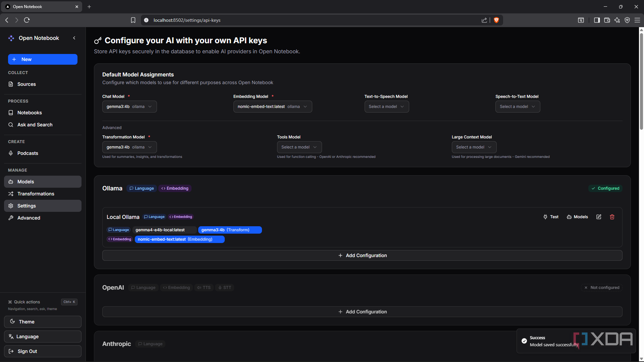Open a new browser tab
644x362 pixels.
(89, 7)
